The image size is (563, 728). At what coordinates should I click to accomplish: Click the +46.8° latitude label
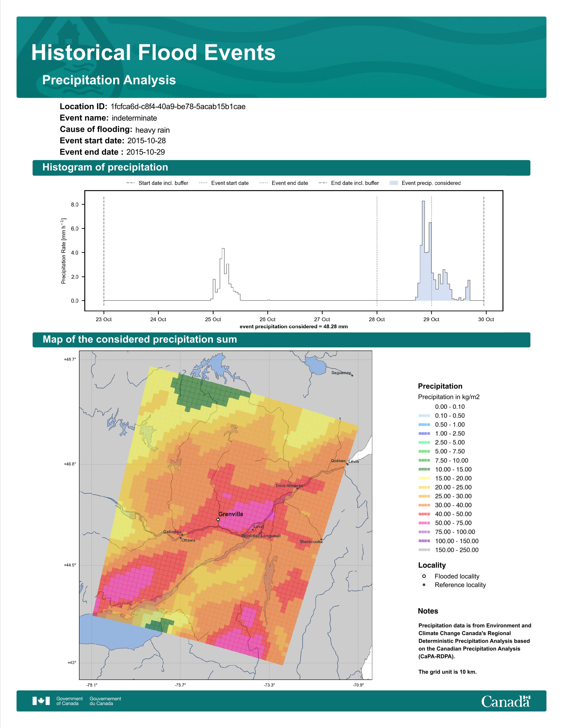pos(70,464)
